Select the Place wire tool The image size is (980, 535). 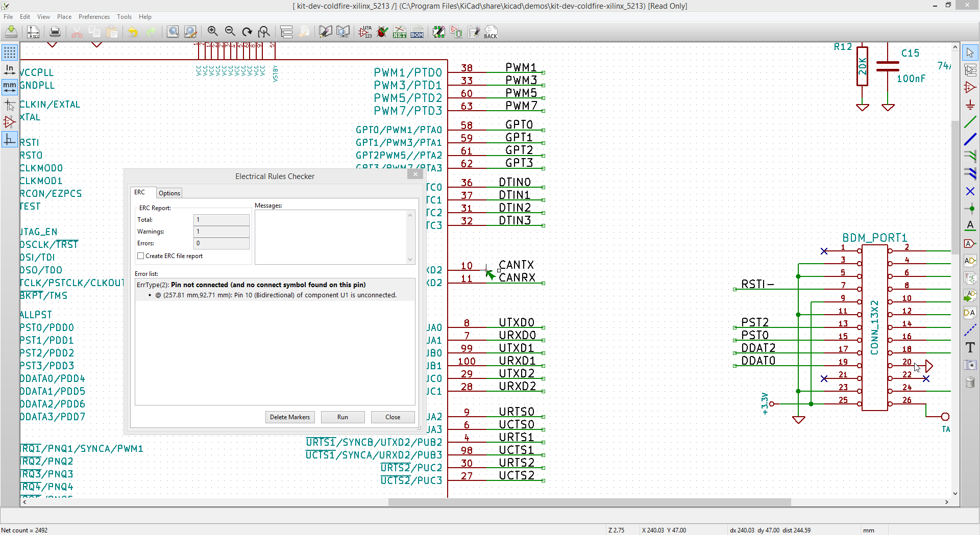pyautogui.click(x=970, y=122)
